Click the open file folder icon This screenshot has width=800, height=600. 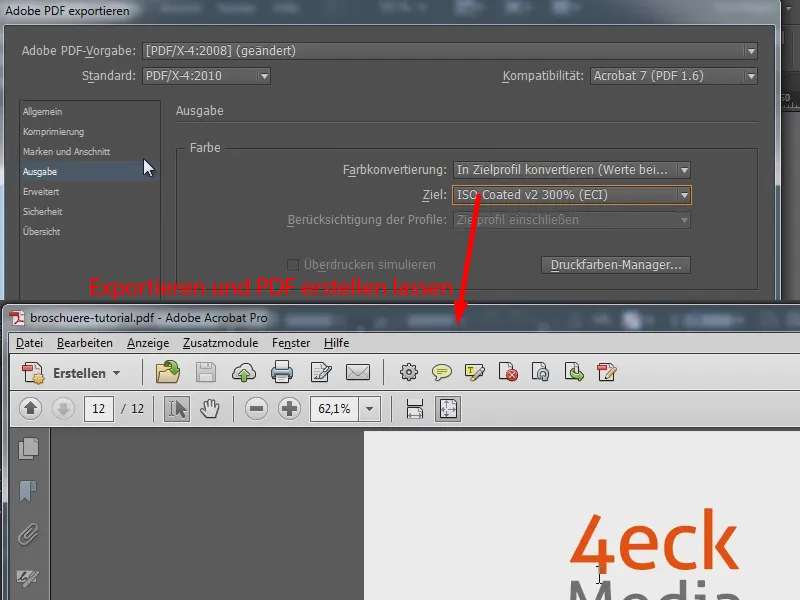point(168,372)
